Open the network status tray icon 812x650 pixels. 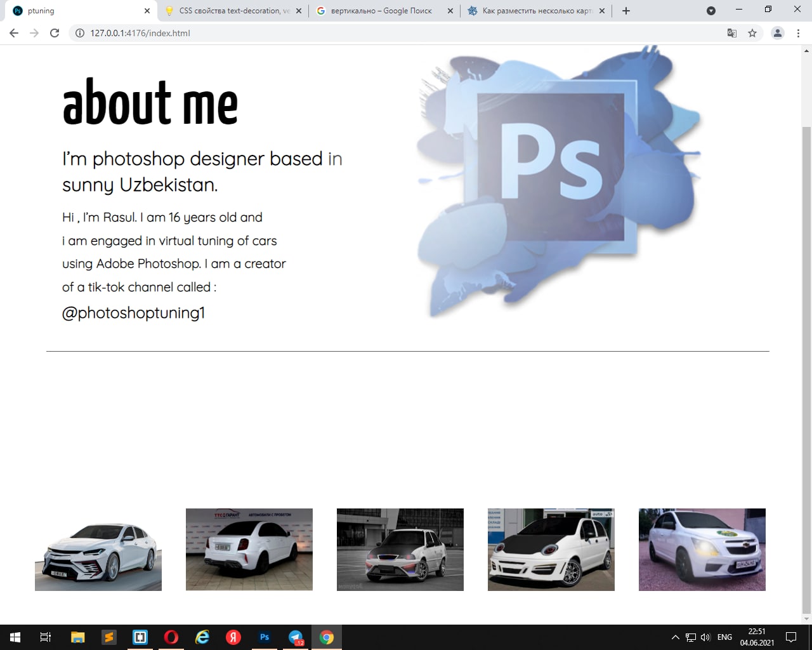[691, 637]
